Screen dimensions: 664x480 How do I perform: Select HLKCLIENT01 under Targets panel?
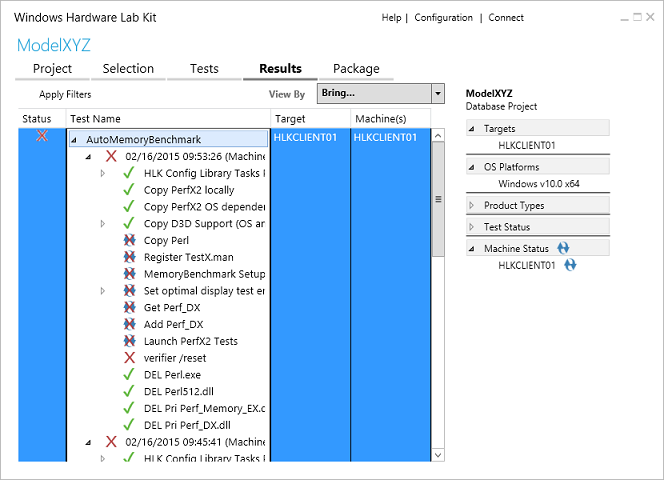[526, 145]
